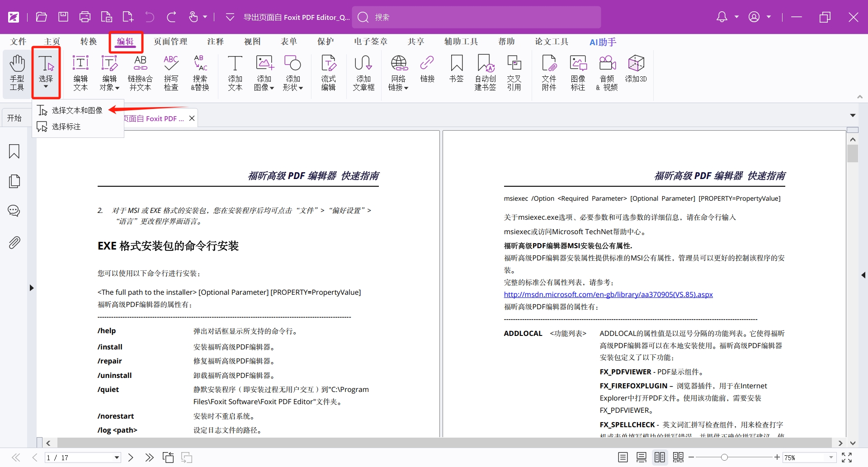Switch to the 开始 document tab

click(14, 118)
